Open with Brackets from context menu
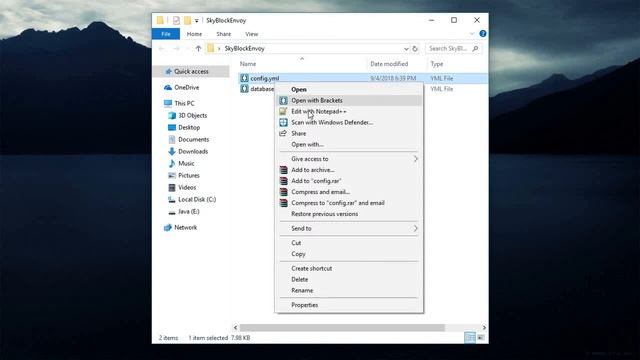 coord(349,100)
